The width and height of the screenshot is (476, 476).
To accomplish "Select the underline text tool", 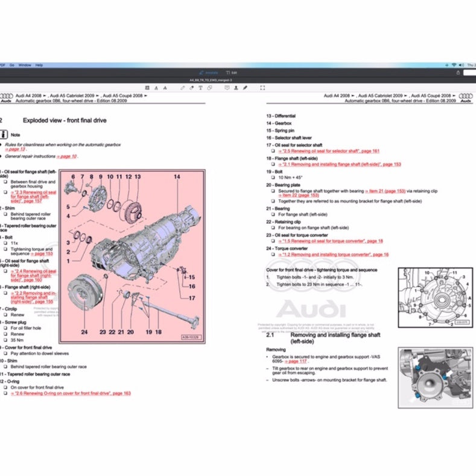I will (157, 87).
